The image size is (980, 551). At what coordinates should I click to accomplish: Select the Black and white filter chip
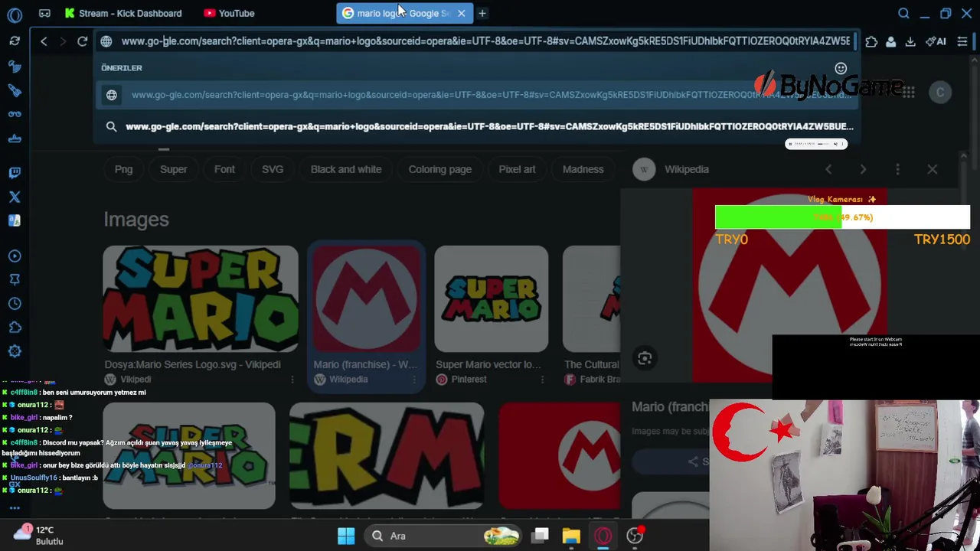tap(346, 169)
